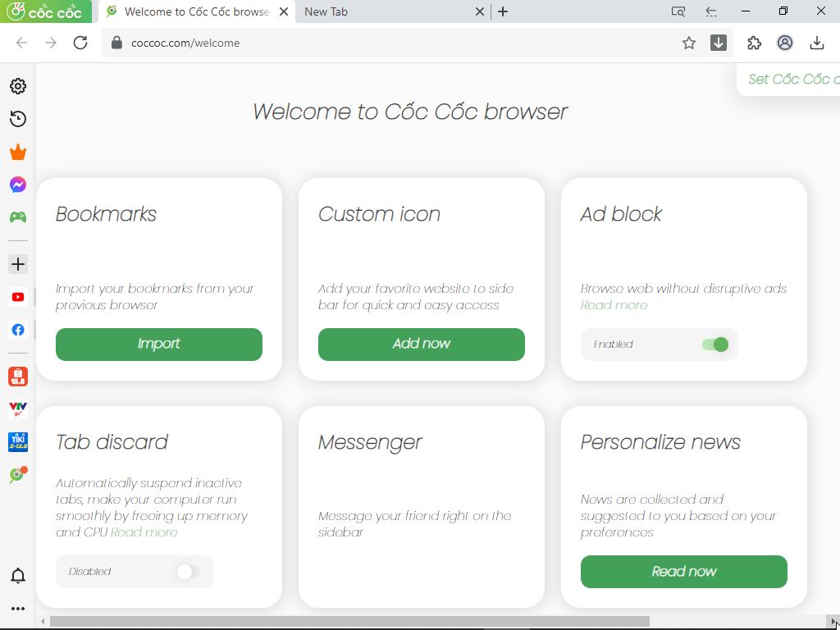Switch to the New Tab tab

click(x=394, y=11)
